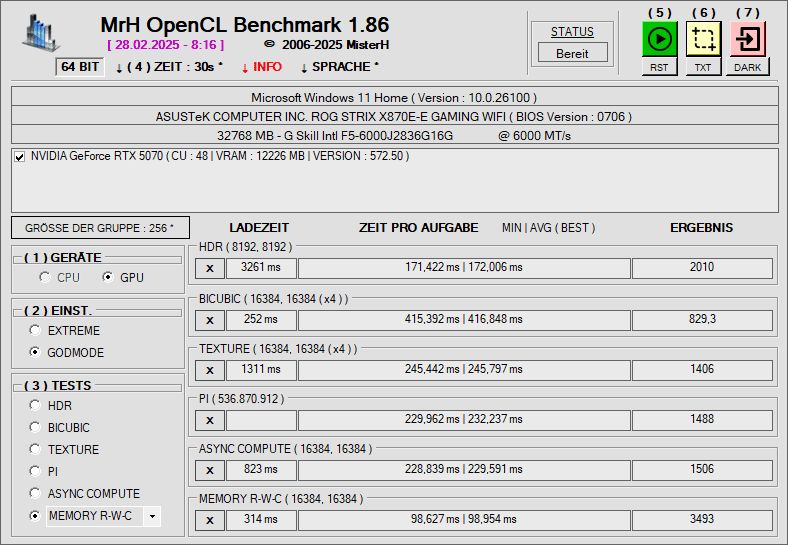
Task: Clear the BICUBIC result with its X button
Action: 210,320
